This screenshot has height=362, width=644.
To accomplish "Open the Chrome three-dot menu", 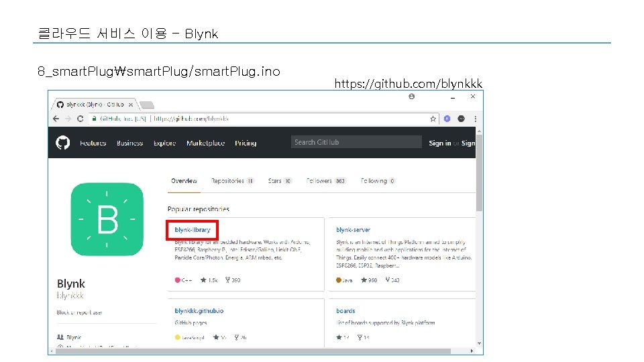I will [475, 119].
